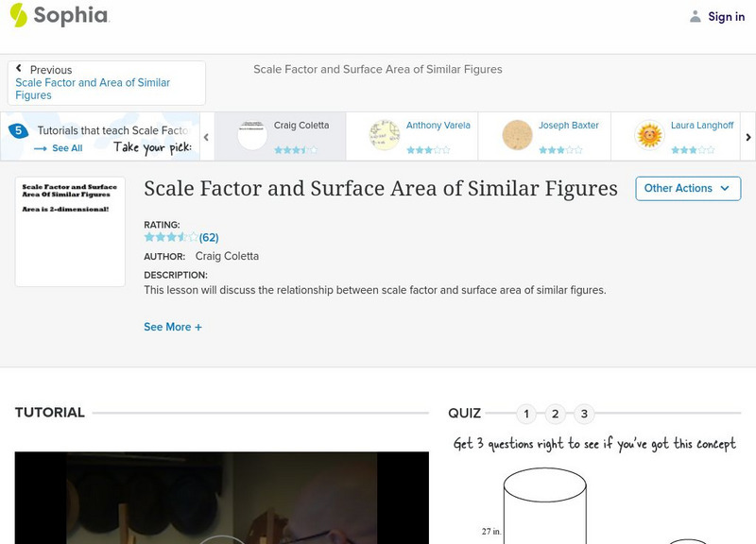The width and height of the screenshot is (756, 544).
Task: Click the Sign in user icon
Action: pyautogui.click(x=696, y=16)
